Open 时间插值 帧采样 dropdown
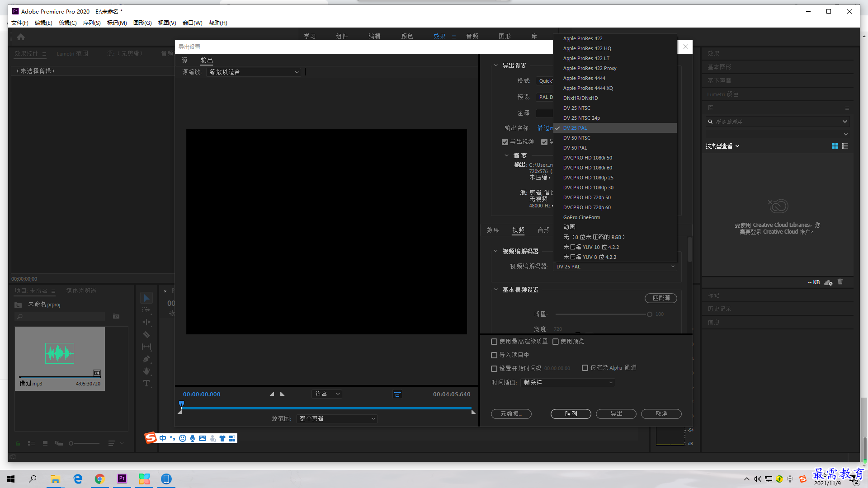This screenshot has height=488, width=868. coord(568,383)
